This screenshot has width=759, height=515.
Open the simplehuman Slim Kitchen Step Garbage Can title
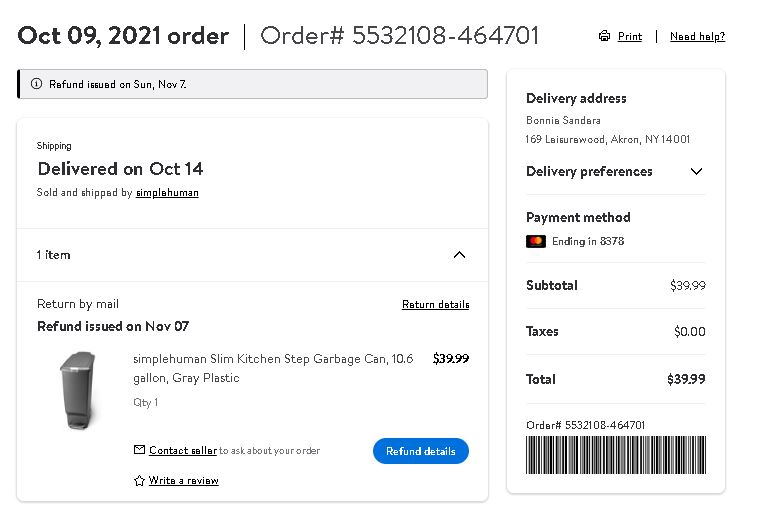tap(273, 368)
